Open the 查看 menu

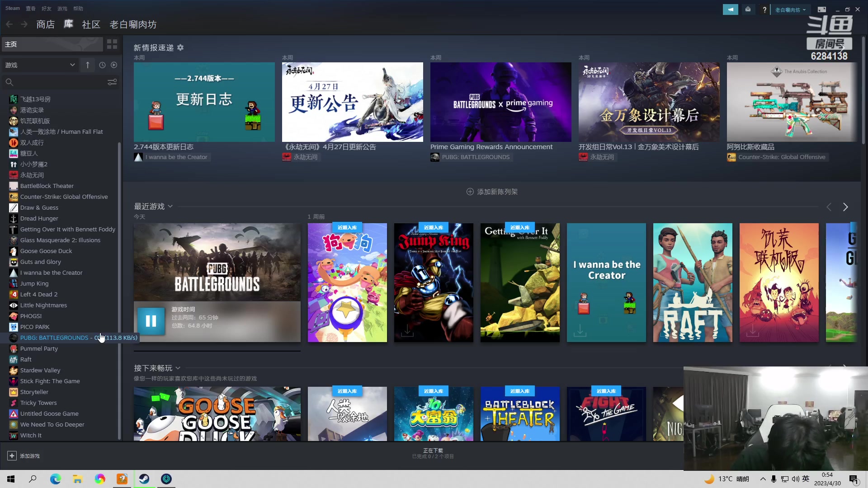click(31, 8)
